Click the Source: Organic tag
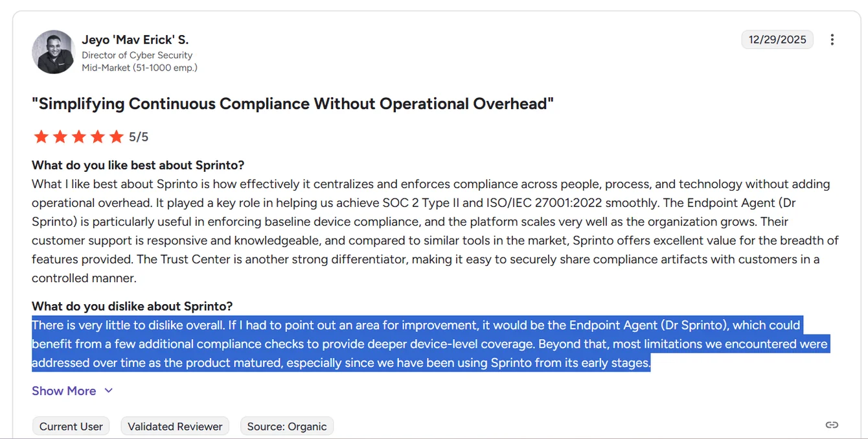This screenshot has height=439, width=868. click(x=287, y=426)
